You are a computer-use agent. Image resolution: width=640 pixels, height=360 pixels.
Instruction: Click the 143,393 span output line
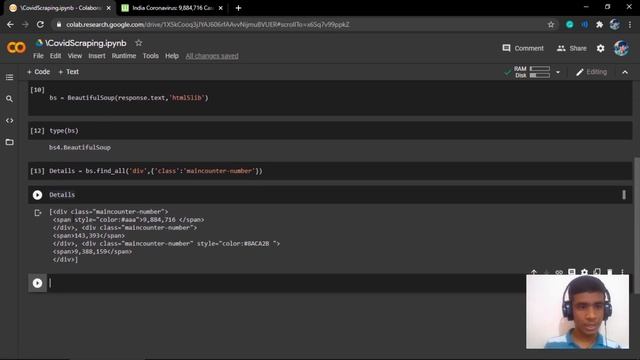click(89, 236)
